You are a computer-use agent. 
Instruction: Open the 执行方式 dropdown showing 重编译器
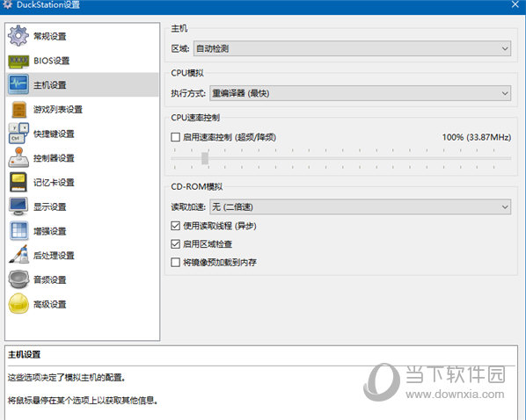tap(360, 93)
